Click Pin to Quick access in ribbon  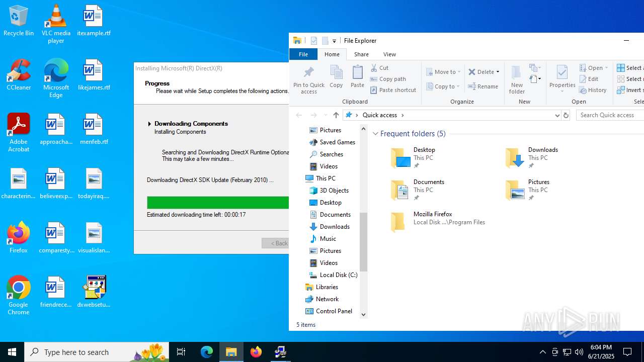pyautogui.click(x=309, y=80)
